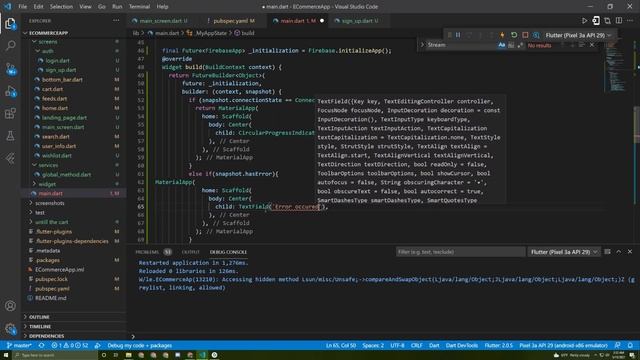Open the widget inspector debug toolbar icon

(536, 35)
